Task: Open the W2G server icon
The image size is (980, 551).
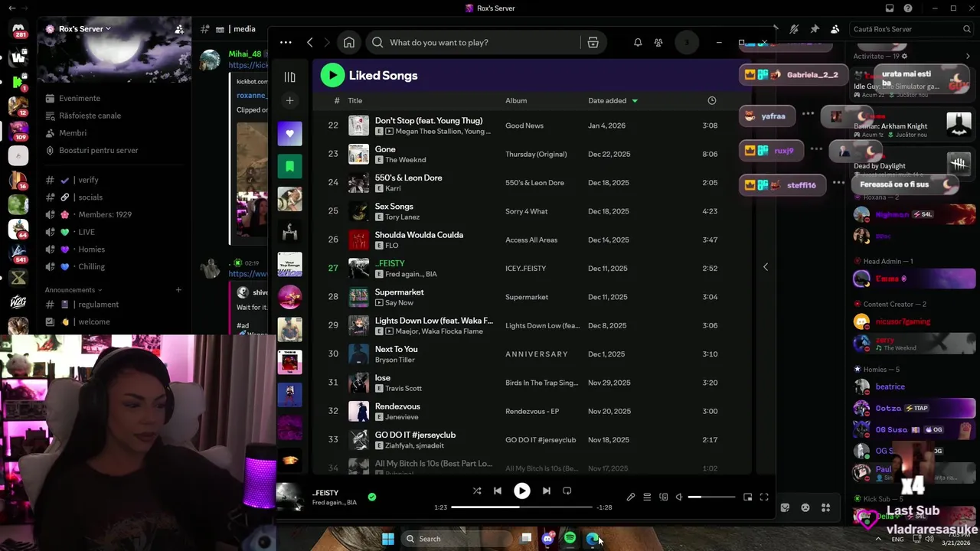Action: [x=18, y=302]
